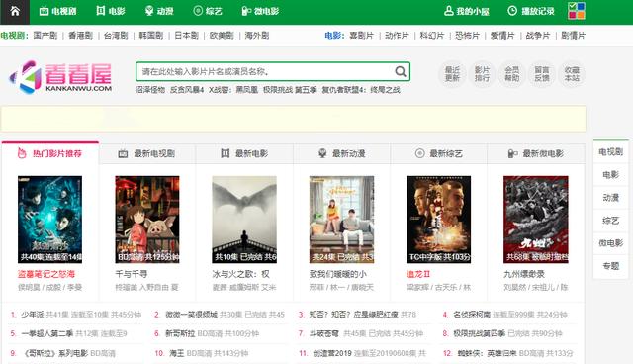Open 电视剧 in the green navigation bar

57,11
